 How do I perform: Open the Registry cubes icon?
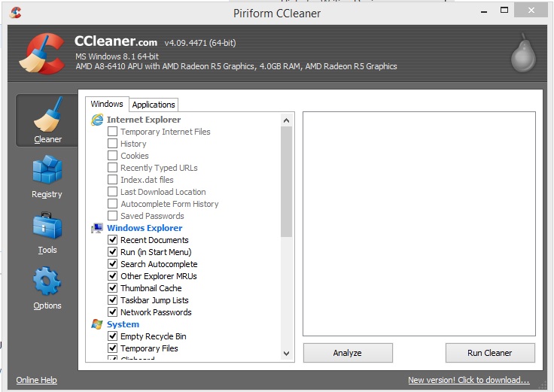click(47, 170)
